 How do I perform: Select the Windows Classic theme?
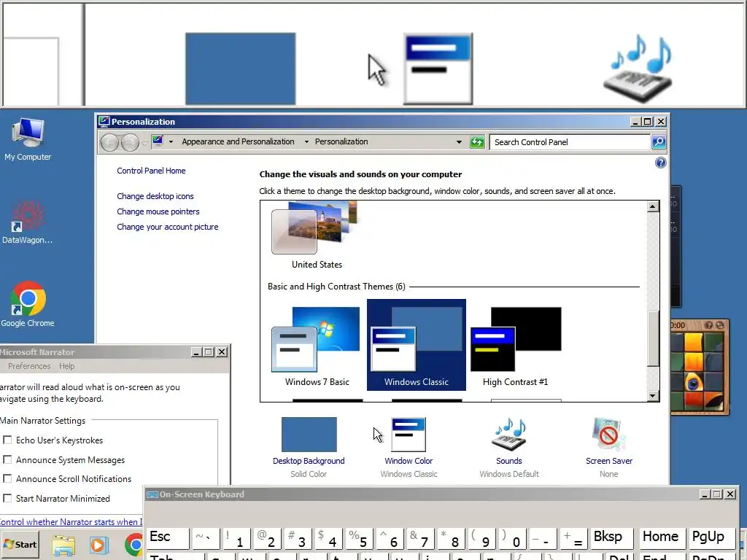[x=417, y=345]
